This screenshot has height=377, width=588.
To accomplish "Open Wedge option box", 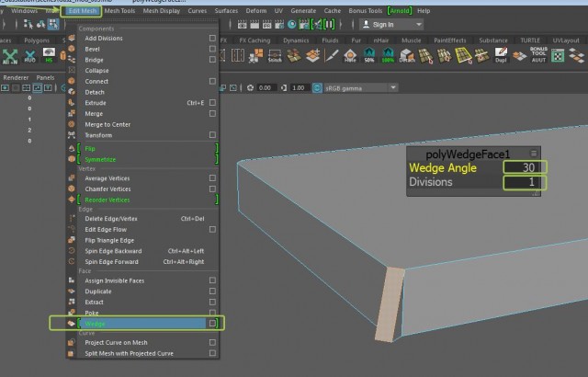I will (212, 324).
